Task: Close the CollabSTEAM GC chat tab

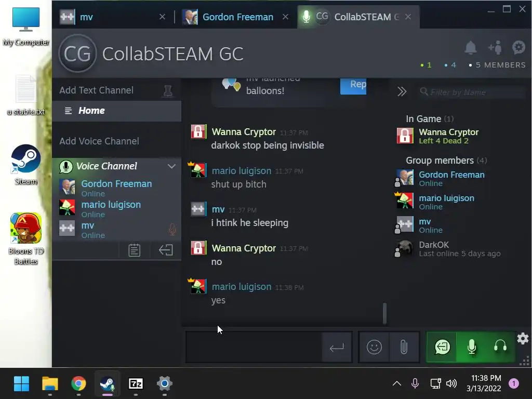Action: coord(408,17)
